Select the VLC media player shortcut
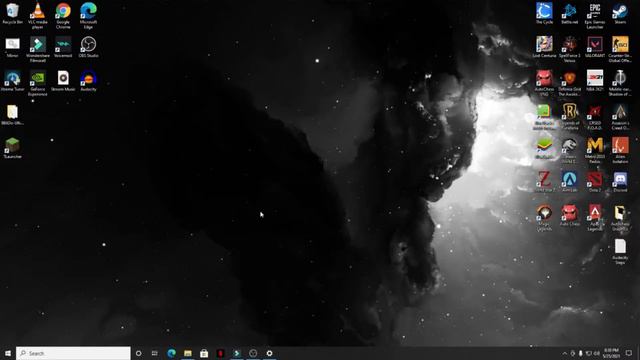 (38, 16)
